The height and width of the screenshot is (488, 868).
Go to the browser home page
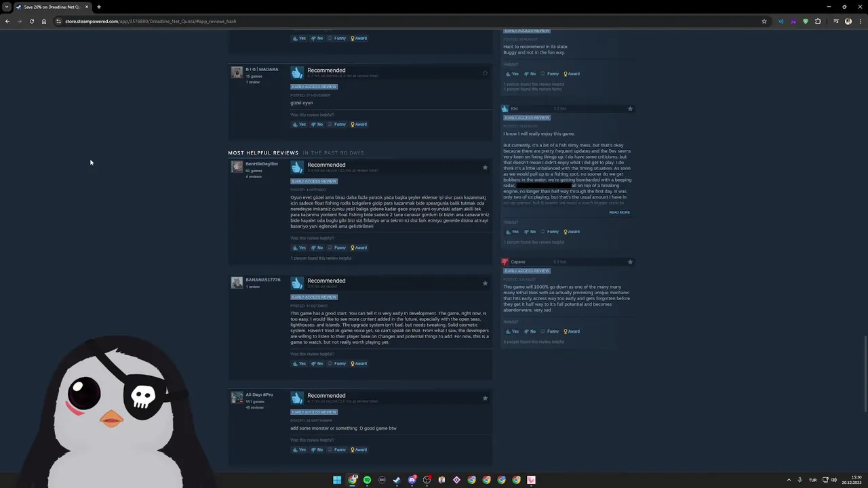coord(44,21)
